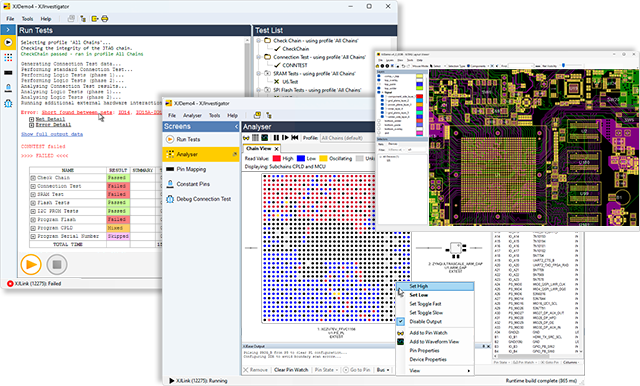Open the Profile dropdown
640x386 pixels.
(x=347, y=138)
